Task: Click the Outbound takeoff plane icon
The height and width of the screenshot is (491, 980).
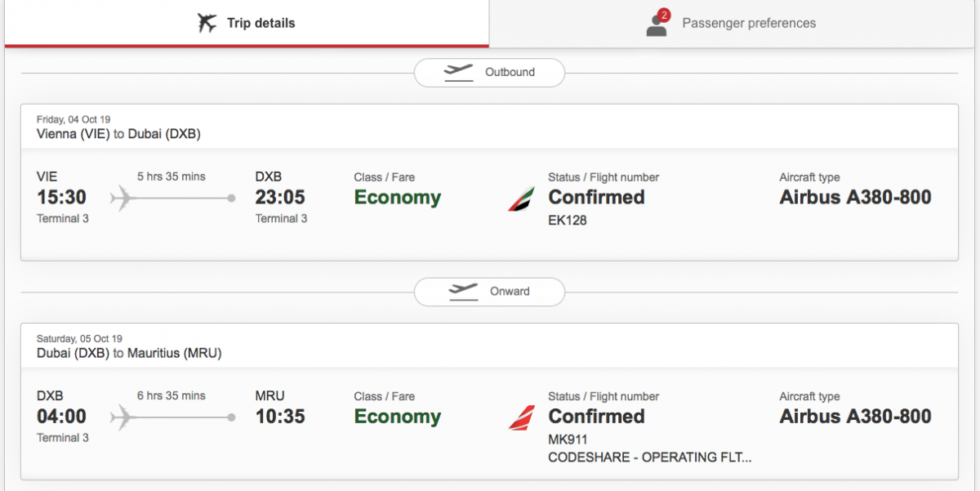Action: click(x=458, y=73)
